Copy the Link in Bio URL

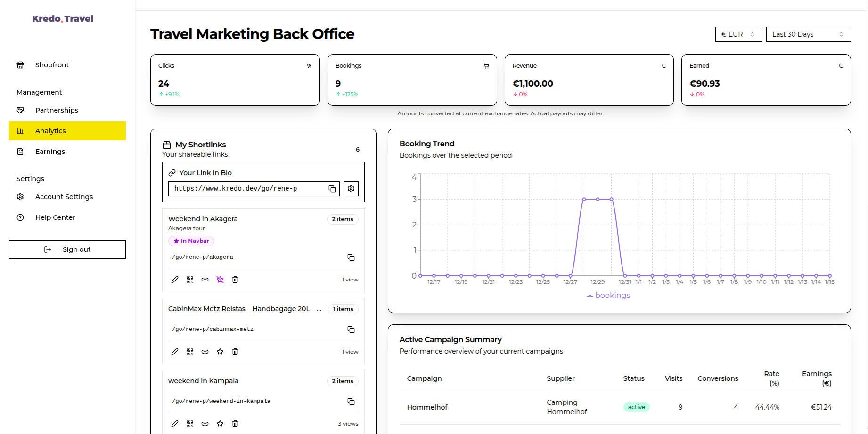click(332, 188)
